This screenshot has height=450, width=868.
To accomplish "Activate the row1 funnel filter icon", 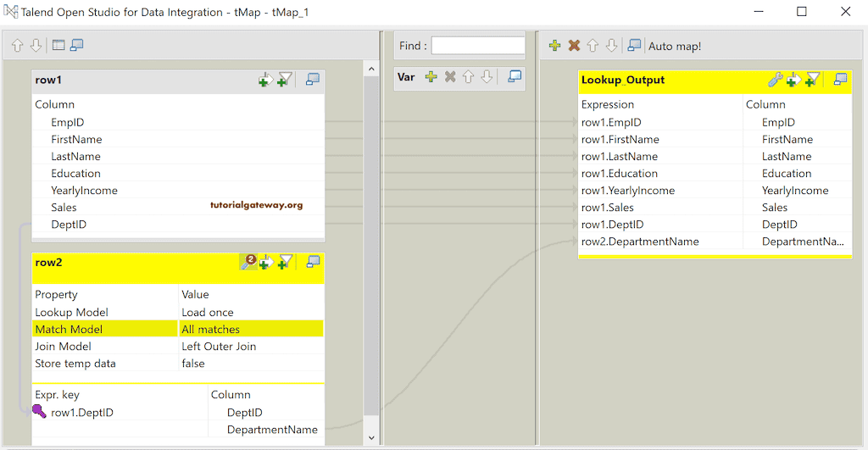I will [x=285, y=80].
